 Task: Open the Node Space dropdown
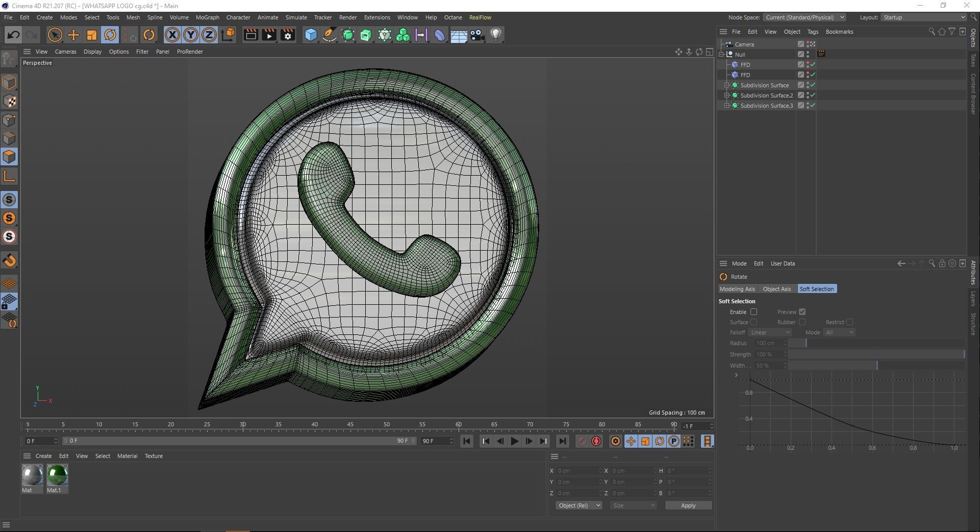pos(805,17)
